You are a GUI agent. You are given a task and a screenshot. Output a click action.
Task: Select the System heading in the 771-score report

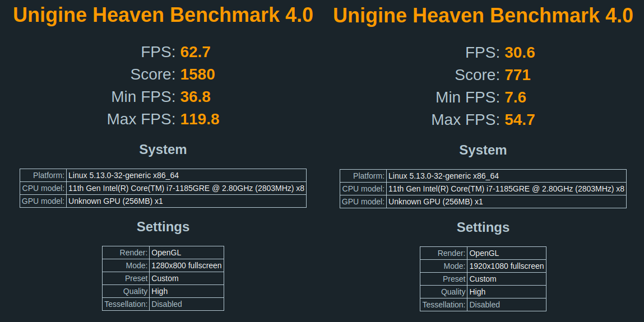[483, 150]
